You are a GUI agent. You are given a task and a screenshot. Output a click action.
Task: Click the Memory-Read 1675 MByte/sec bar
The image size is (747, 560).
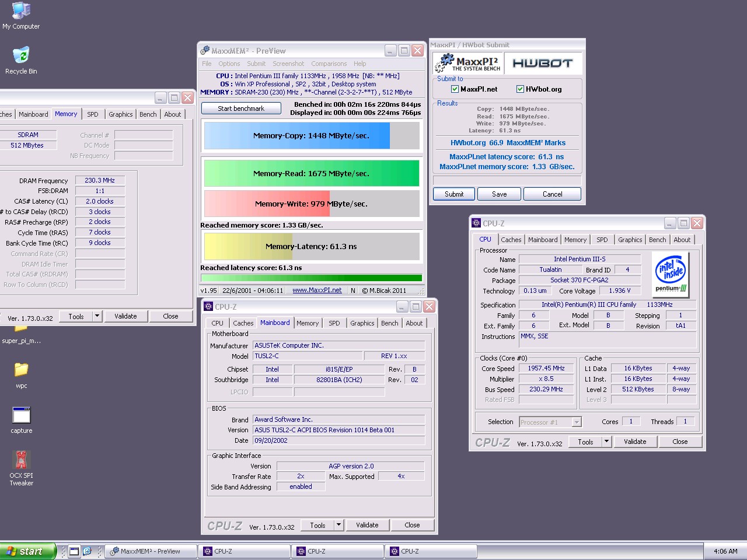pyautogui.click(x=312, y=173)
